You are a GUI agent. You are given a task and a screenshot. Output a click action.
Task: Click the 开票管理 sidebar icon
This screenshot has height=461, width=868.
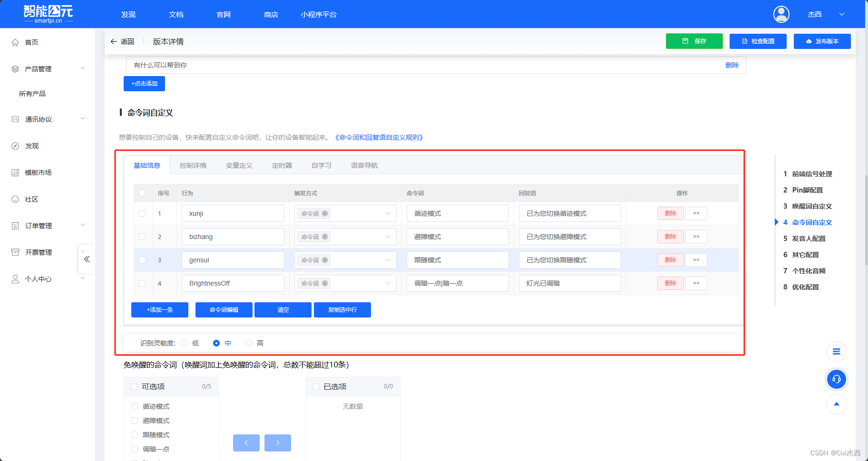15,252
